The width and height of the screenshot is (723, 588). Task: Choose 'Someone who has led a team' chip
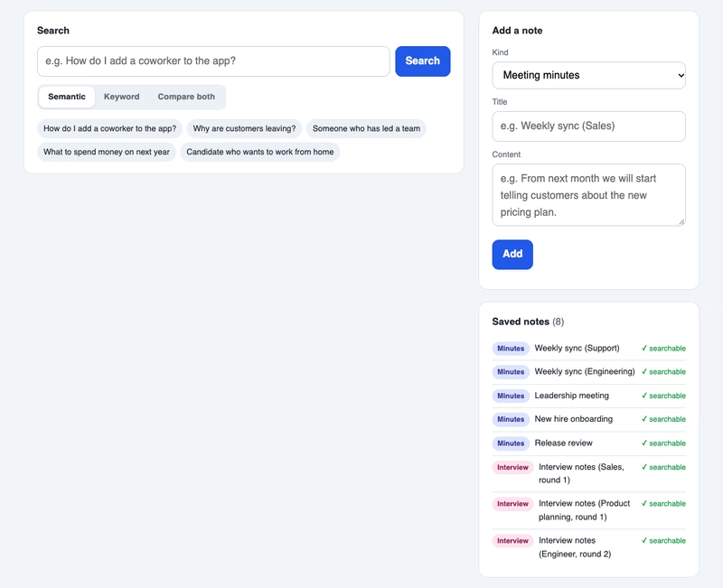(366, 128)
